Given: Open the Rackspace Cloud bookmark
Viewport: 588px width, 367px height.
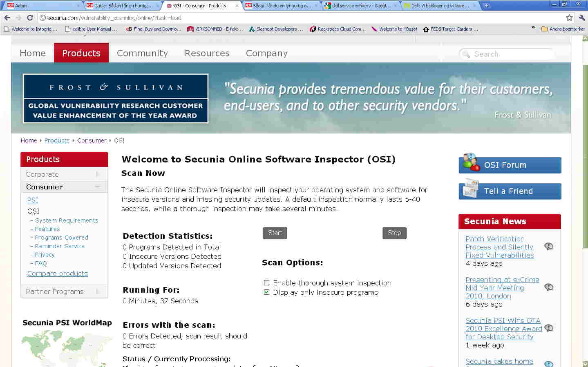Looking at the screenshot, I should pyautogui.click(x=338, y=29).
